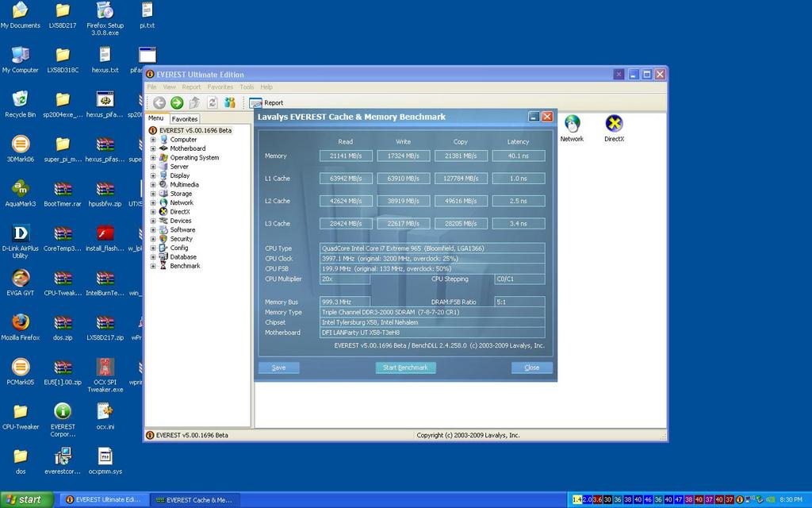Viewport: 812px width, 508px height.
Task: Click the Close button at the dialog bottom
Action: 532,368
